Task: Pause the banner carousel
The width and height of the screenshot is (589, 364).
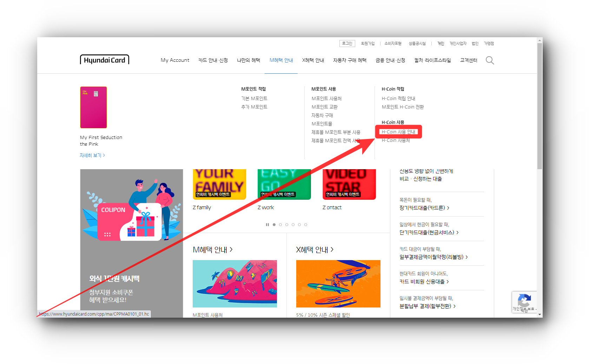Action: click(x=267, y=225)
